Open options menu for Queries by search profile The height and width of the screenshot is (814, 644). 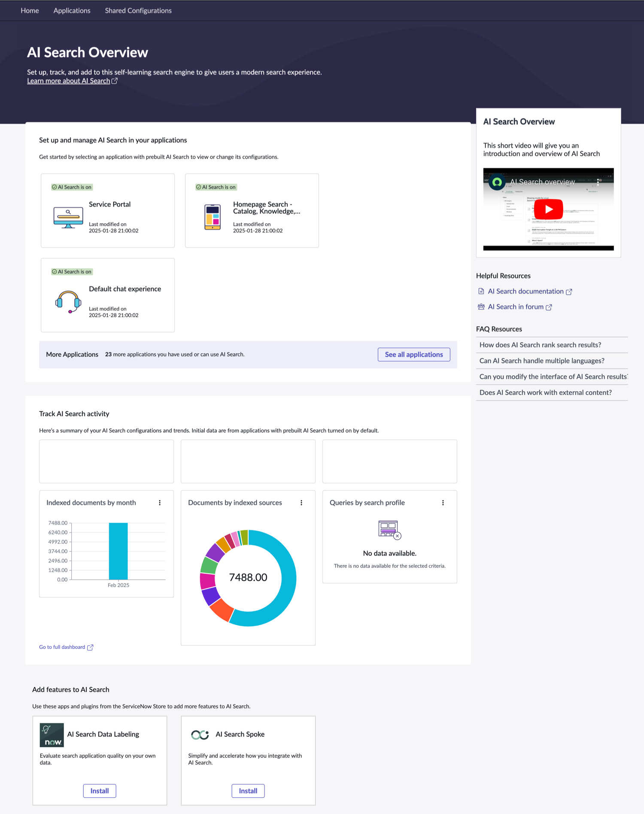(443, 503)
